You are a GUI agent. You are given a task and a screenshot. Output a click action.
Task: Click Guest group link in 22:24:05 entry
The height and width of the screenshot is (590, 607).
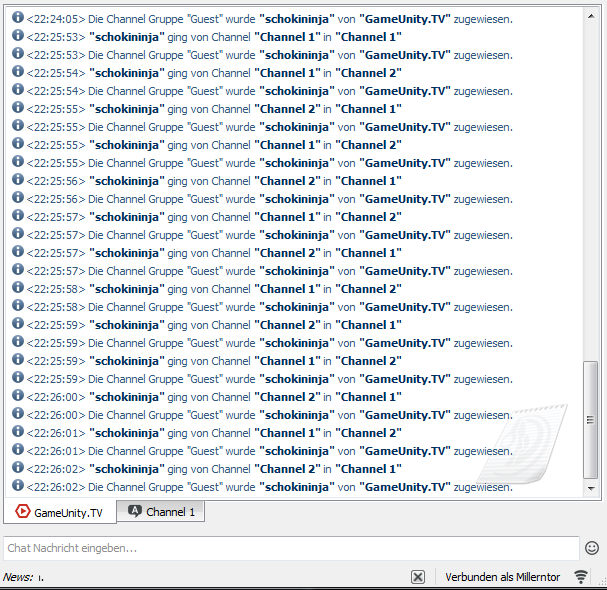pos(204,19)
